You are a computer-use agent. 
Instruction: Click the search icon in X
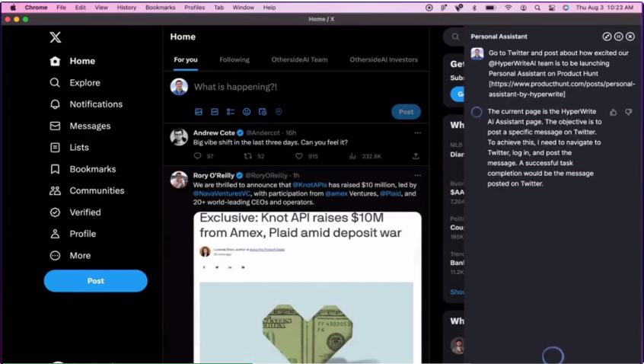pyautogui.click(x=455, y=37)
